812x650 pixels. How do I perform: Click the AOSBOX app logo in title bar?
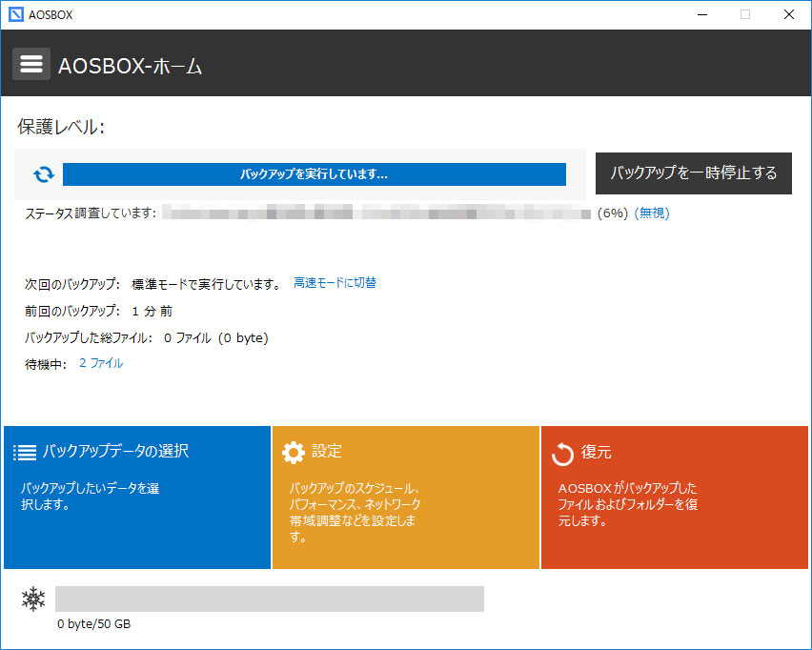coord(16,14)
